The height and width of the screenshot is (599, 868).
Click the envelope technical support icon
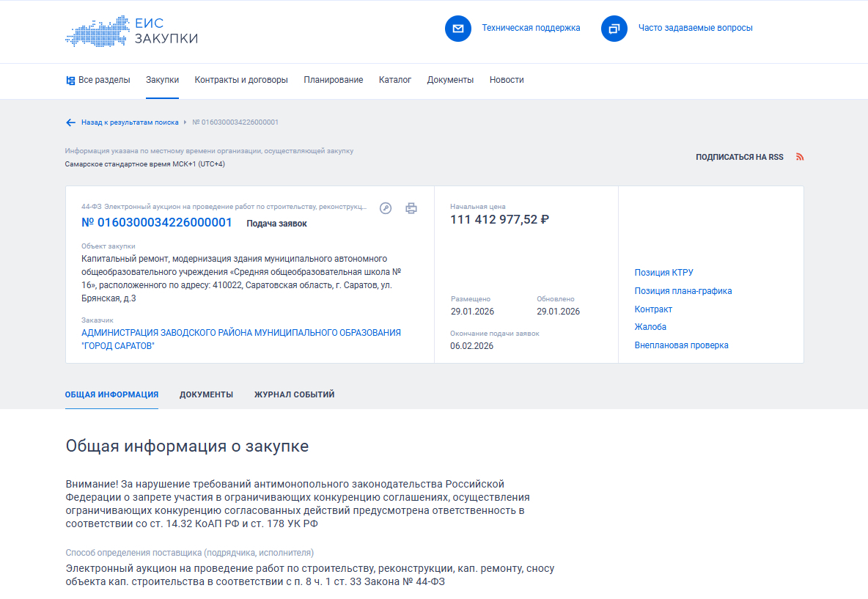(x=458, y=29)
